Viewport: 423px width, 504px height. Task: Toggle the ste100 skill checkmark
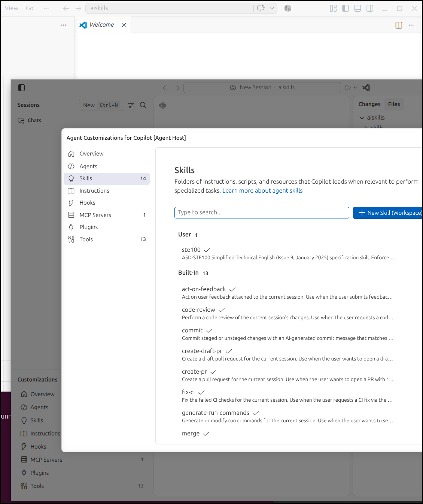207,250
